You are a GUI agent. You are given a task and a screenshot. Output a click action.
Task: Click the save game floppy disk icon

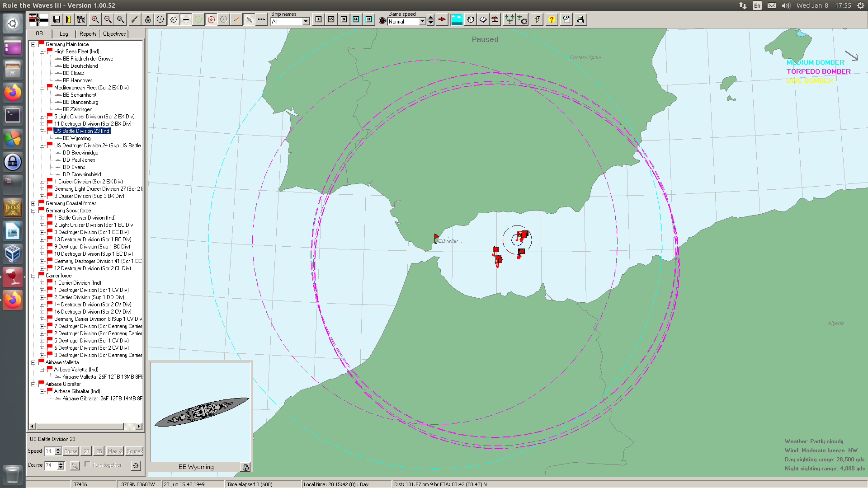[x=57, y=19]
